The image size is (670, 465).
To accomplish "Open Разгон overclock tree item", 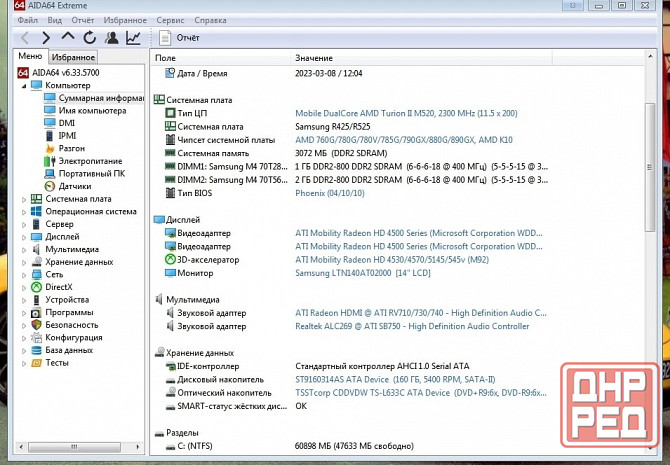I will click(71, 148).
